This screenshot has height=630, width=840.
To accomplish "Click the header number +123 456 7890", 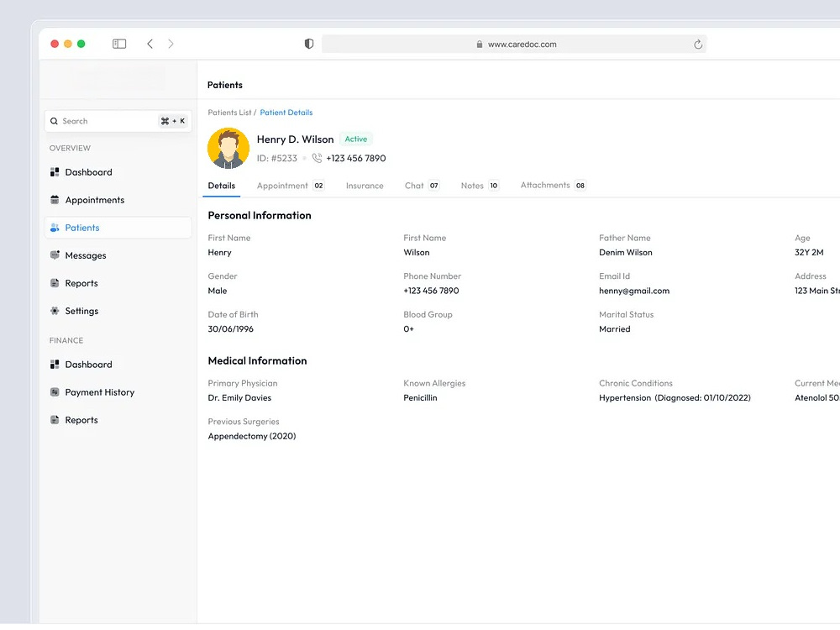I will click(x=355, y=158).
